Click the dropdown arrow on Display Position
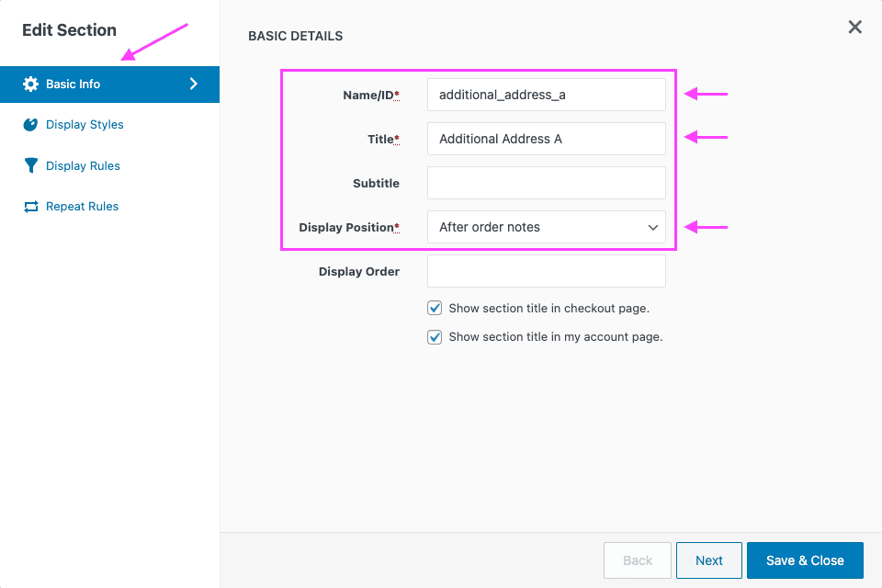 653,227
